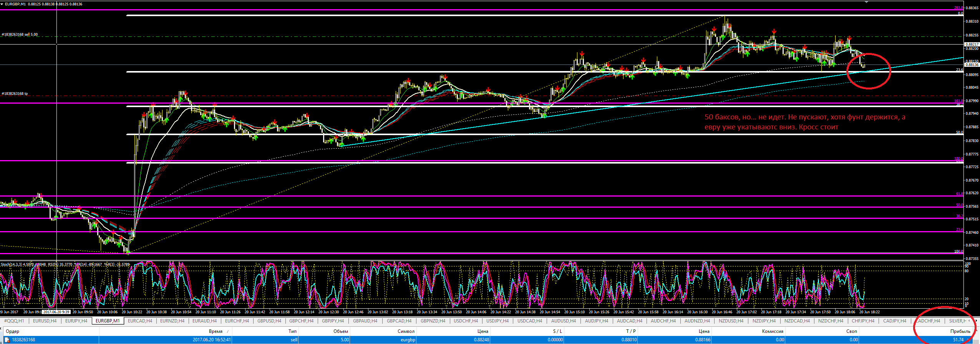Select the '#1838263168 sell 5.00' order line label
Viewport: 980px width, 344px height.
click(20, 35)
